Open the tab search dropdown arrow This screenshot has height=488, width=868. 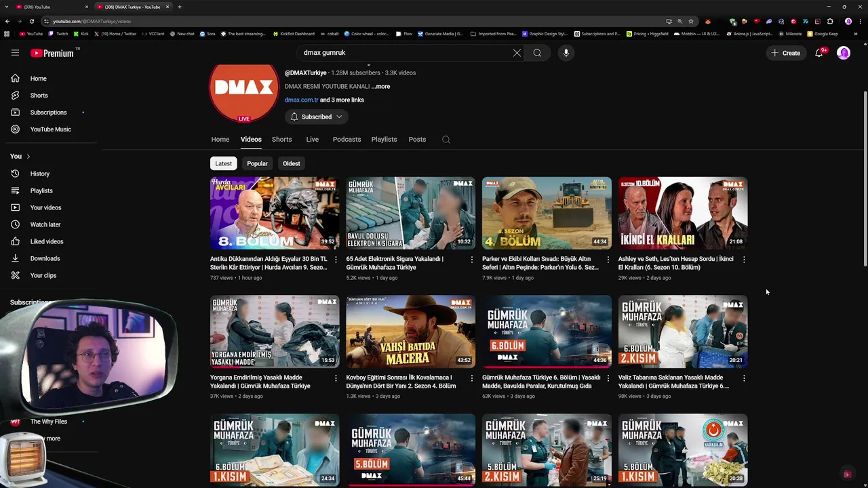(x=7, y=7)
